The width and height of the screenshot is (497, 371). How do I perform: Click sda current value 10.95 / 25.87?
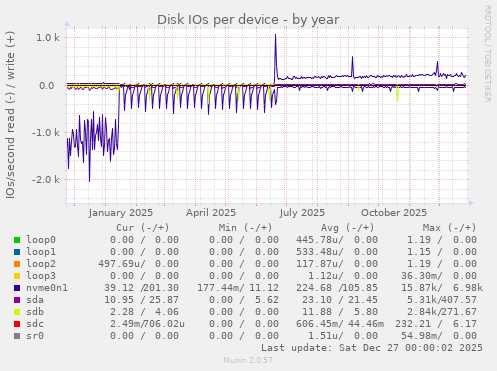pos(141,300)
